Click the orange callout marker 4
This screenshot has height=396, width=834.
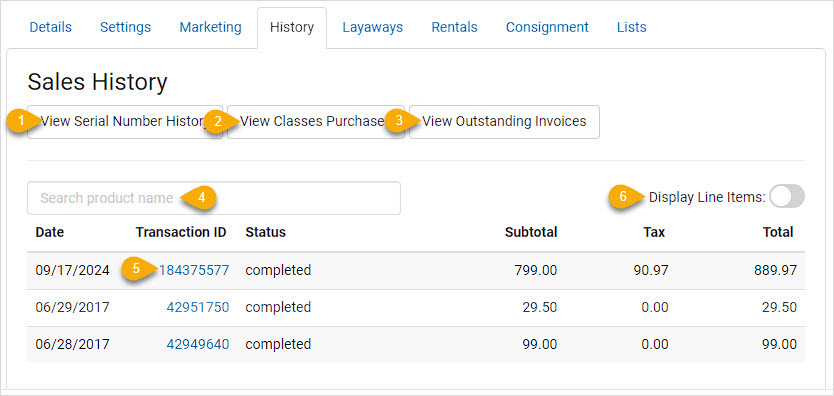click(200, 197)
